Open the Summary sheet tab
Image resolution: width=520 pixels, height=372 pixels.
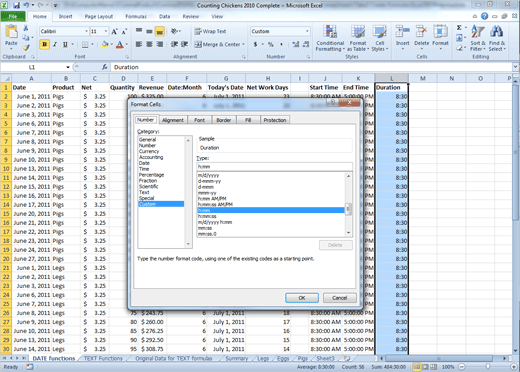pyautogui.click(x=237, y=358)
